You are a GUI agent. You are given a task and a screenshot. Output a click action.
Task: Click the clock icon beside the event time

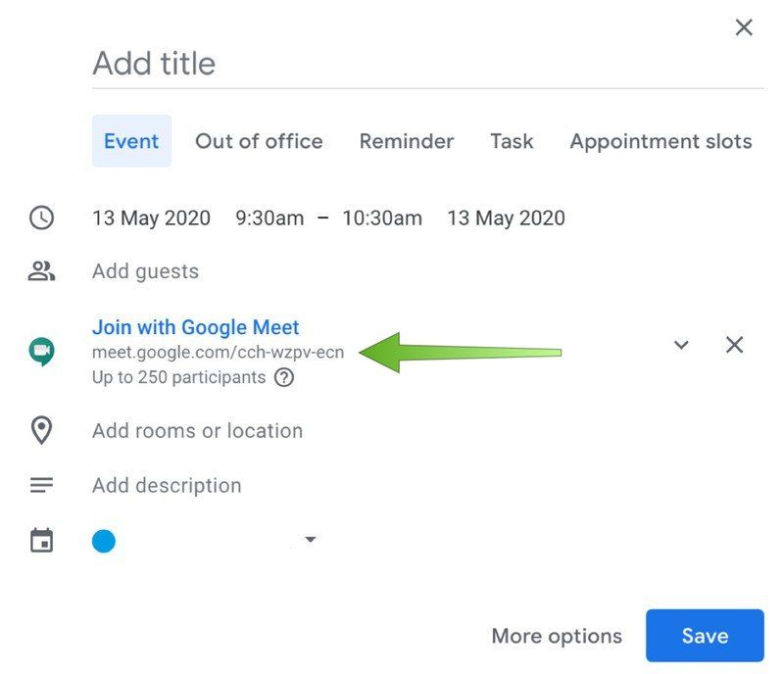[40, 217]
